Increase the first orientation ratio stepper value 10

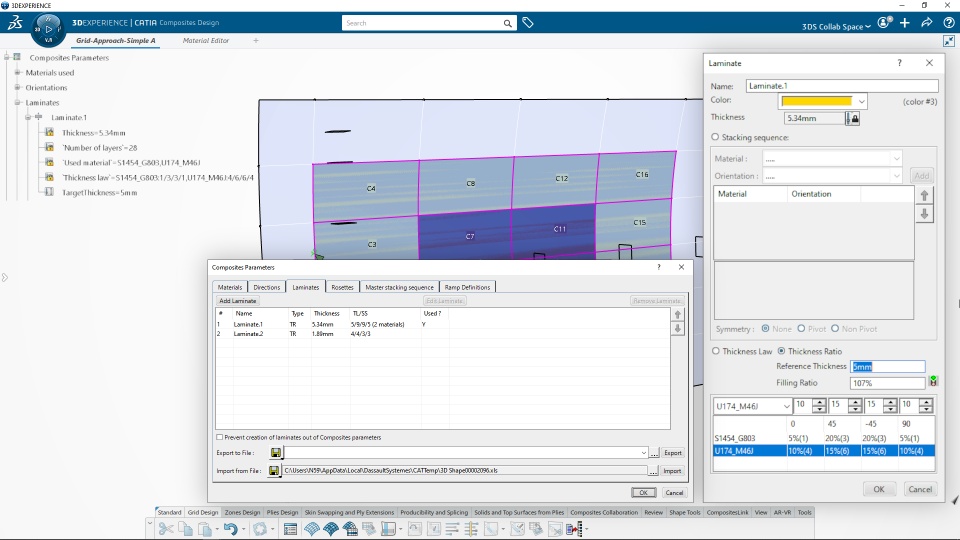tap(819, 402)
